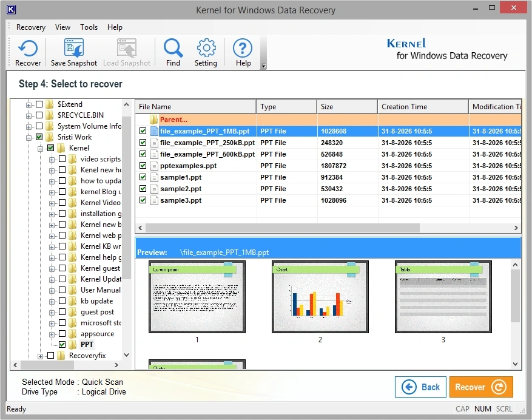Open the View menu
This screenshot has height=420, width=532.
coord(62,27)
